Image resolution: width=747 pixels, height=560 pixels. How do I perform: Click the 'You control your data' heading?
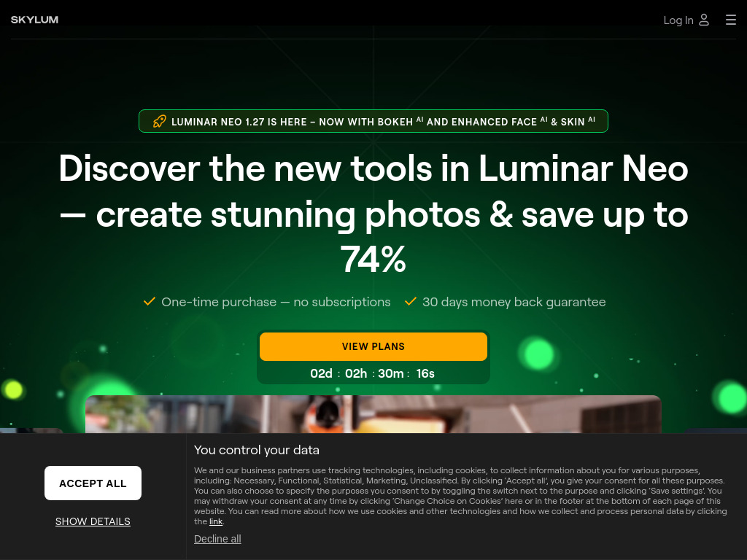tap(256, 450)
